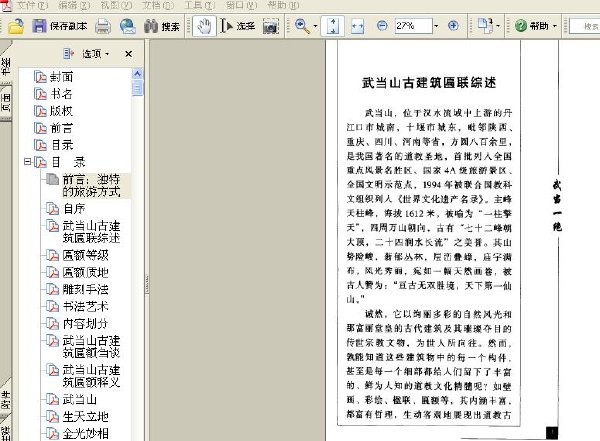Image resolution: width=600 pixels, height=441 pixels.
Task: Click the Fit Width icon
Action: pos(357,26)
